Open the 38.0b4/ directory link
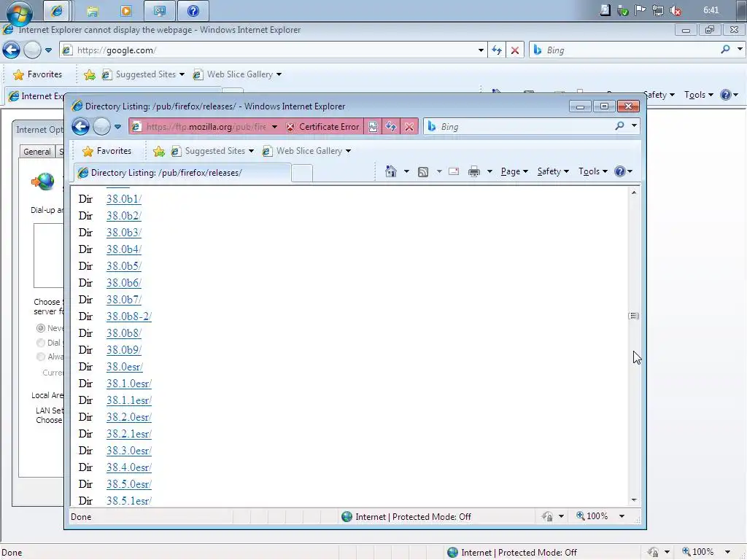This screenshot has width=747, height=560. point(124,249)
